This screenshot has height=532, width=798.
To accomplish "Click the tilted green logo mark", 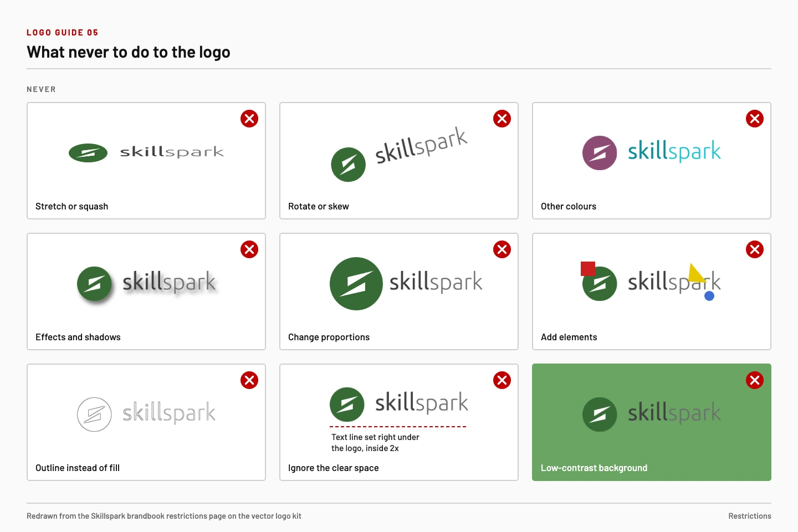I will pyautogui.click(x=348, y=165).
